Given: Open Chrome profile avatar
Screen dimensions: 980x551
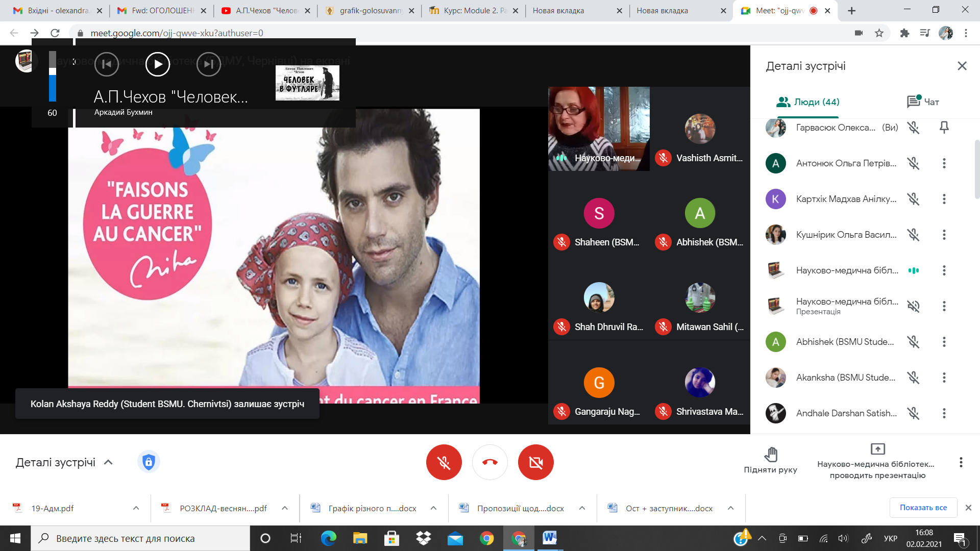Looking at the screenshot, I should pos(946,33).
